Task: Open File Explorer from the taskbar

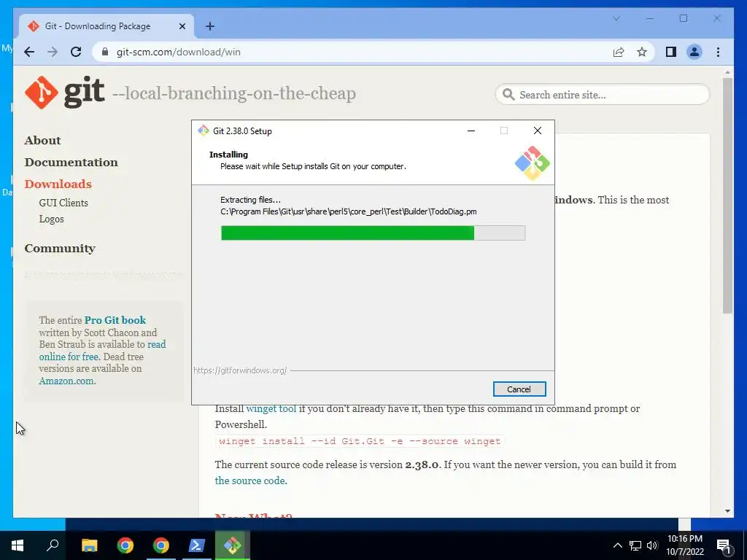Action: coord(89,545)
